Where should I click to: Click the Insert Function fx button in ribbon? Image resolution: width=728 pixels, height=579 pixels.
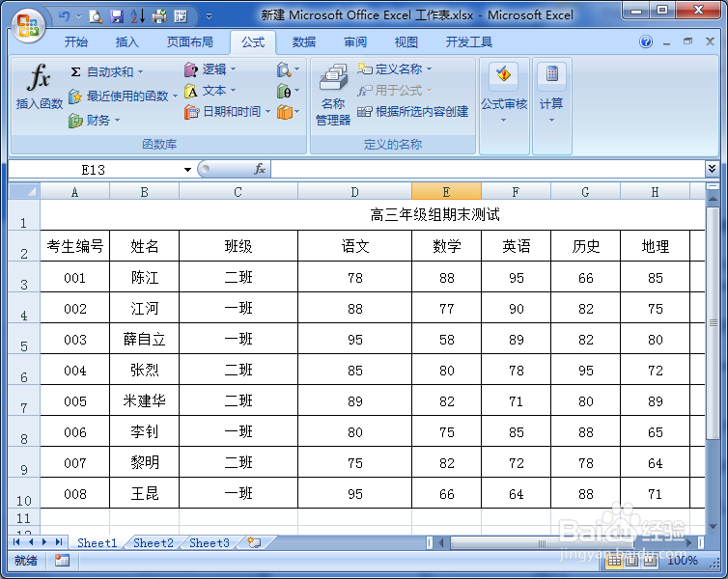coord(39,86)
